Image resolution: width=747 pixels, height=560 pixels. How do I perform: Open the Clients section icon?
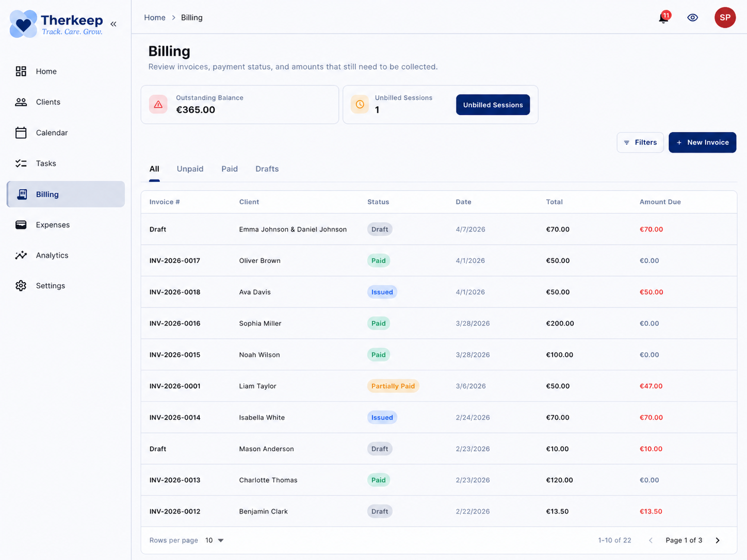(21, 102)
